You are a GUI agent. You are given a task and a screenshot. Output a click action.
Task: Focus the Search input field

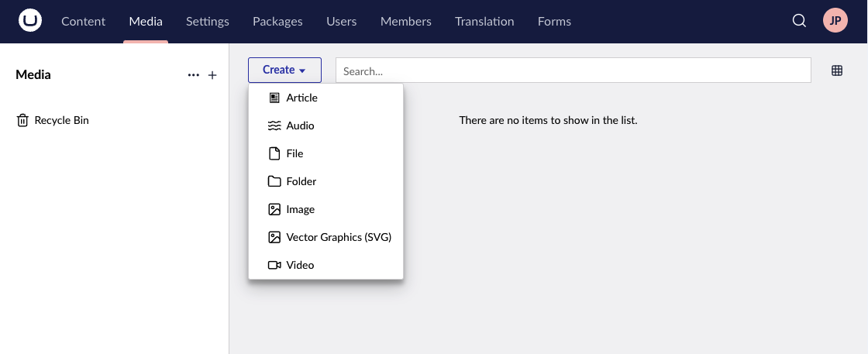click(x=573, y=70)
